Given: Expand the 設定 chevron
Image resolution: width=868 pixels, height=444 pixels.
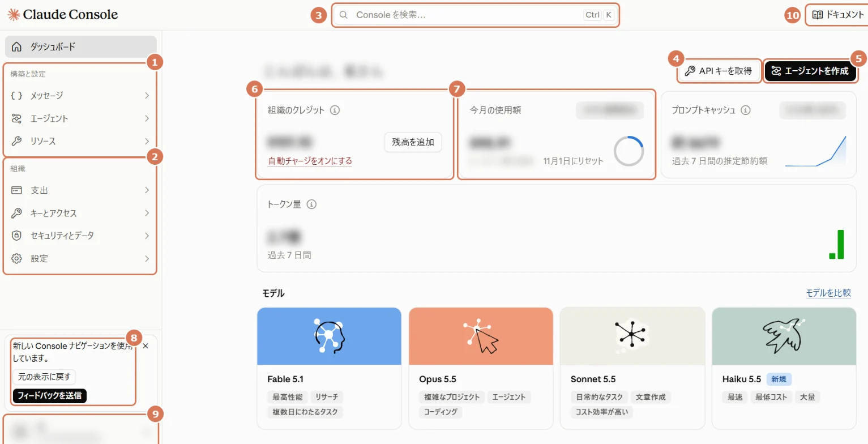Looking at the screenshot, I should [x=147, y=258].
